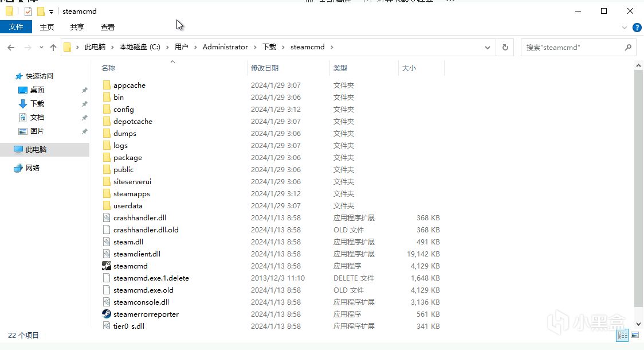Screen dimensions: 644x350
Task: Select the dumps folder icon
Action: 107,133
